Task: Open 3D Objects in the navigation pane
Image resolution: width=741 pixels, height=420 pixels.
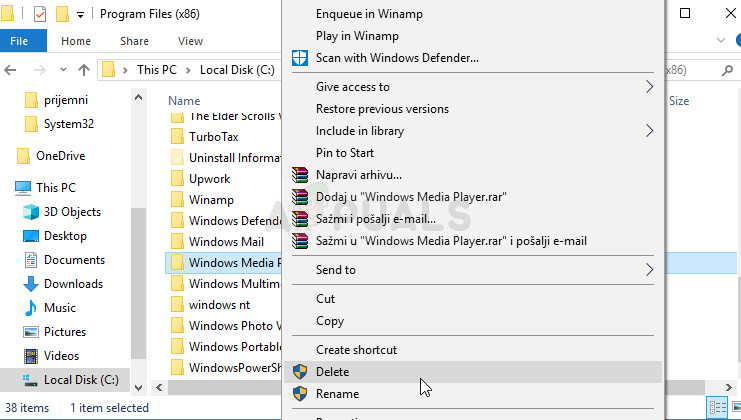Action: (x=72, y=211)
